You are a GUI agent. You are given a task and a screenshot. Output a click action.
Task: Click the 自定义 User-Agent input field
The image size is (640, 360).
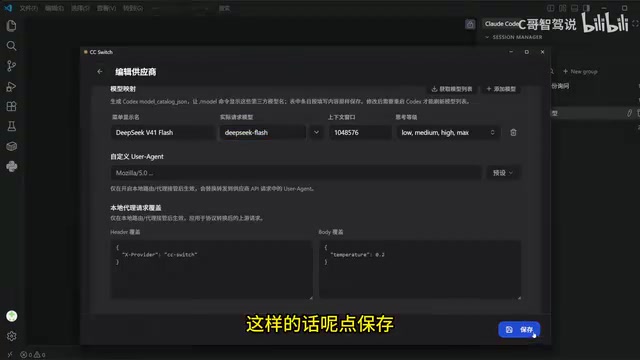point(296,173)
